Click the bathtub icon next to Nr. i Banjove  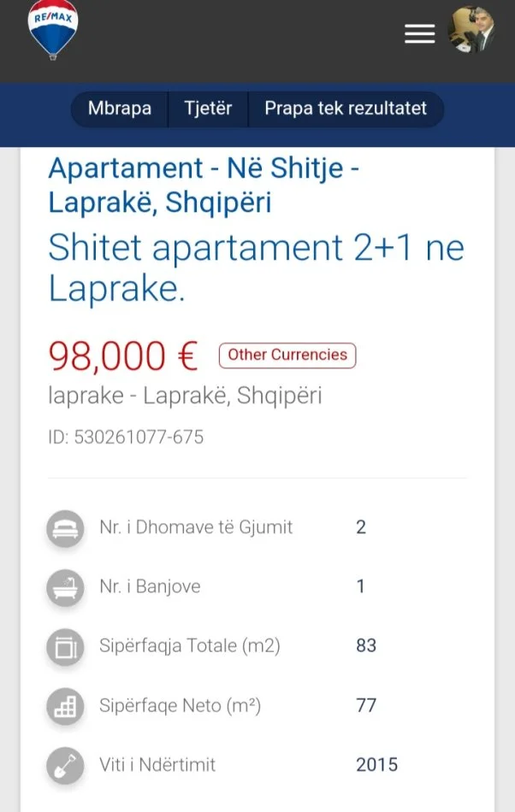pos(65,587)
